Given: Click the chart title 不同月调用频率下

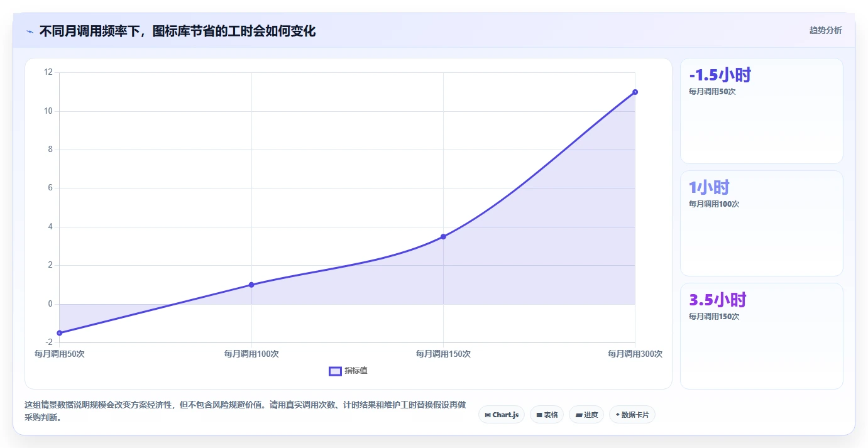Looking at the screenshot, I should point(177,31).
